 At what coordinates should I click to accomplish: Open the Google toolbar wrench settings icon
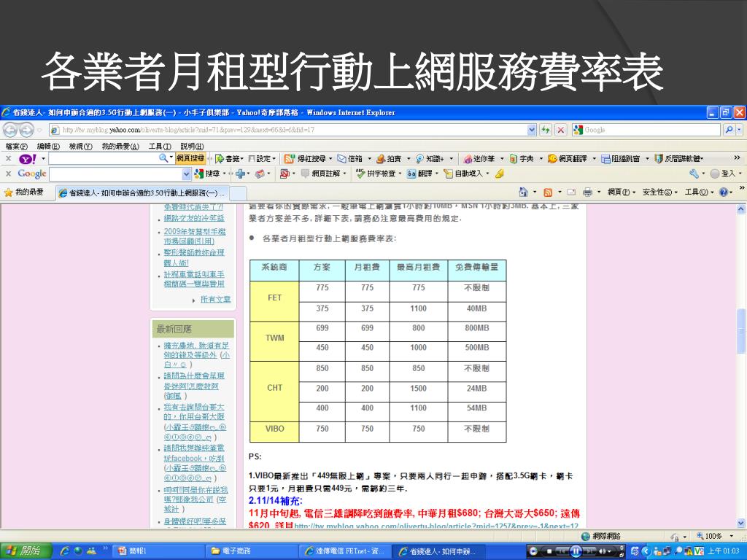click(694, 174)
